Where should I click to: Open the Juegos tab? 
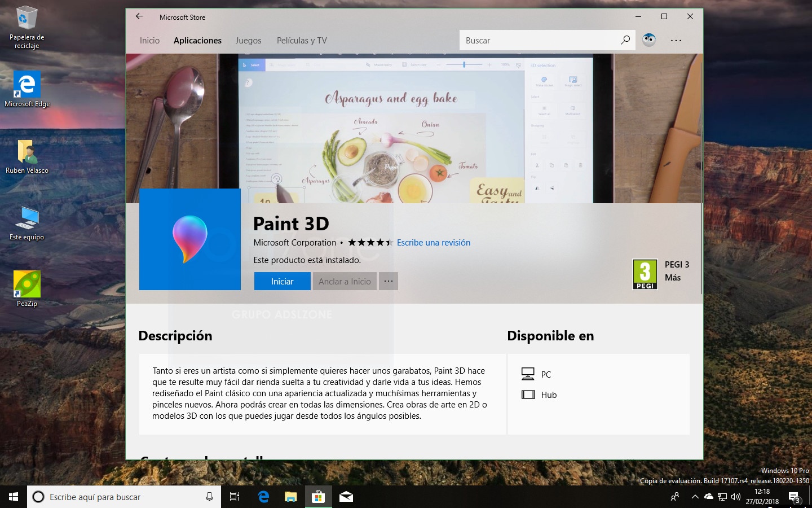click(x=248, y=41)
